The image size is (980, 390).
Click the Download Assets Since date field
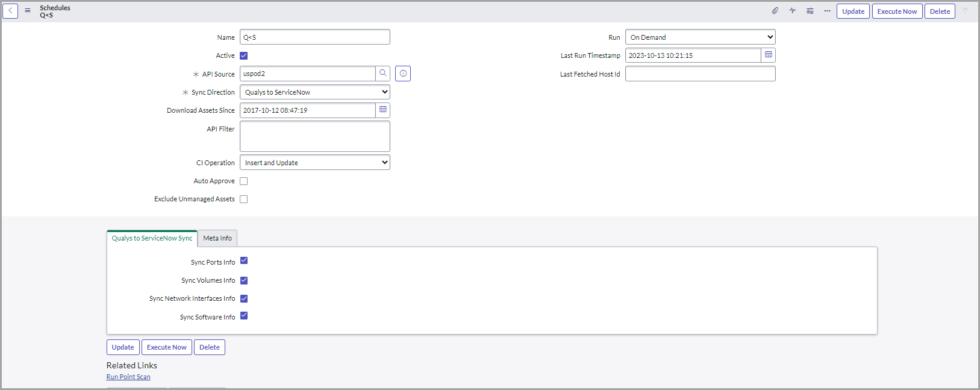(x=307, y=110)
